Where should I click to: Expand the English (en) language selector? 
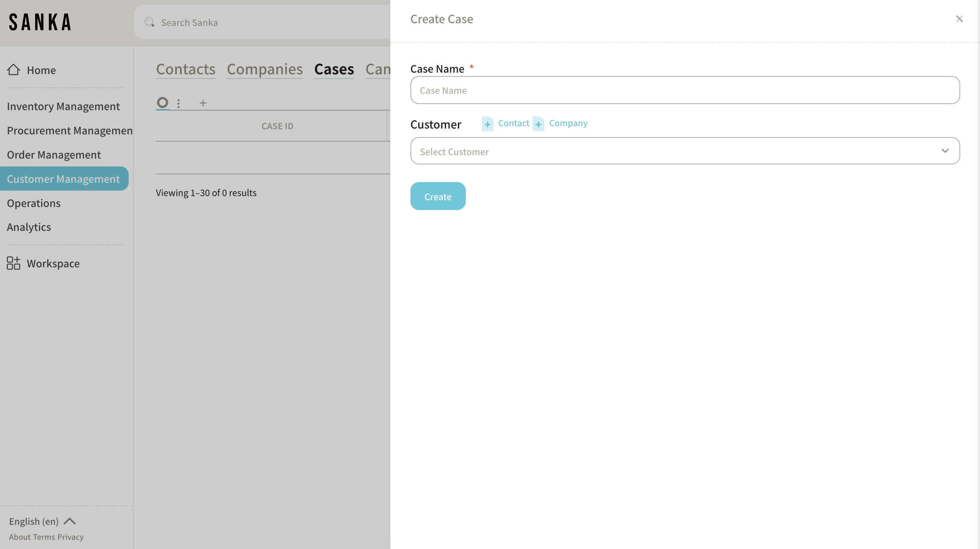tap(42, 521)
